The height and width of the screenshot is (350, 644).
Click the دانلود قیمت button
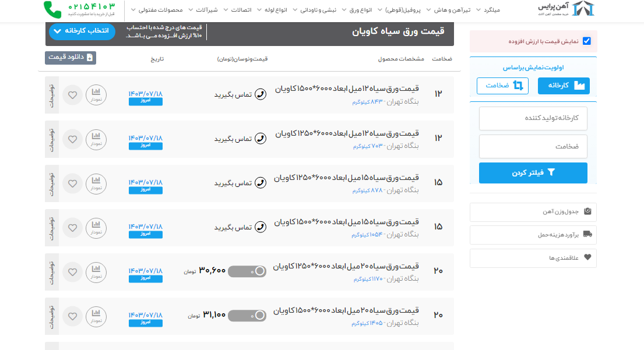(x=71, y=58)
